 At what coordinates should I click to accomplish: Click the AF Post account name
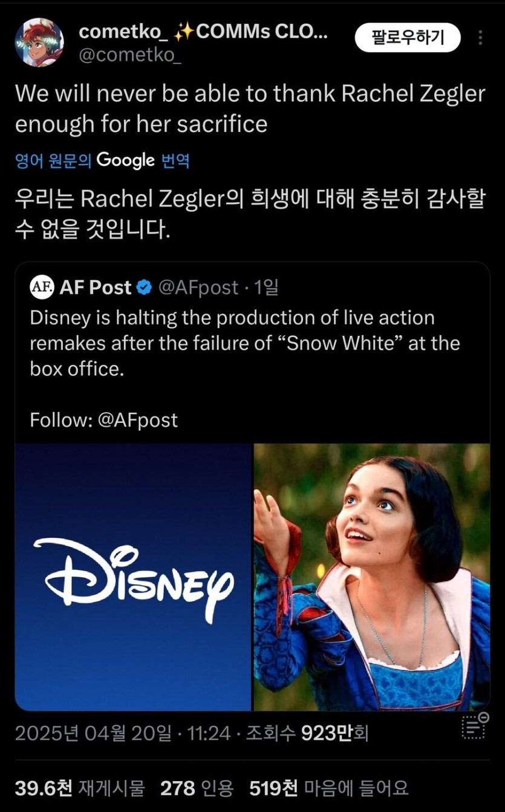(95, 287)
